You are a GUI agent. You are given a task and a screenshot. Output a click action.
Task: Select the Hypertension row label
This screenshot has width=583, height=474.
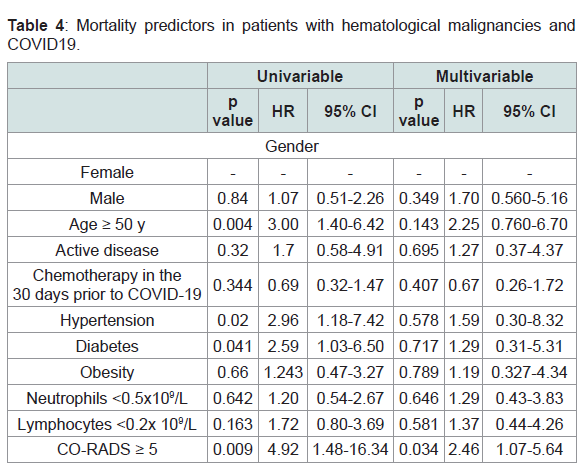coord(107,320)
